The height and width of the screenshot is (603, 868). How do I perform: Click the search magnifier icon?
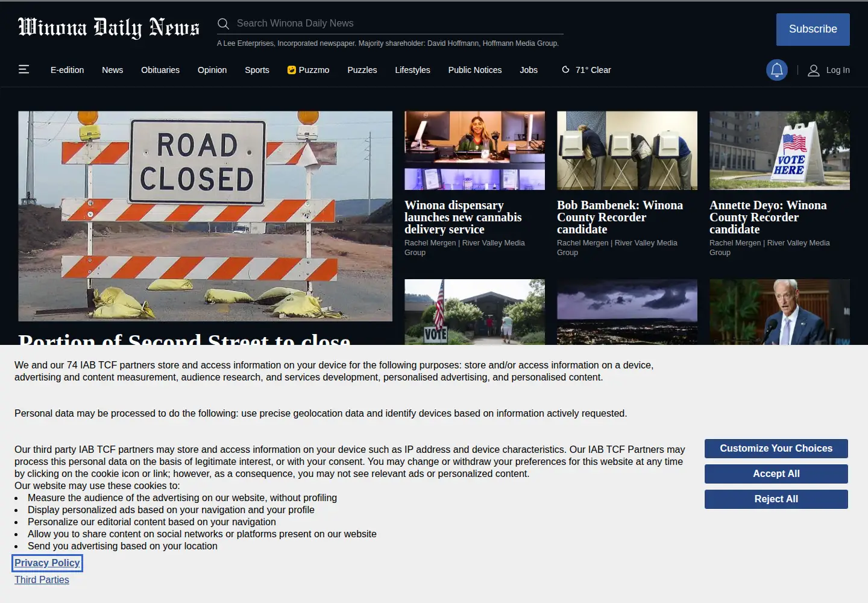click(223, 24)
